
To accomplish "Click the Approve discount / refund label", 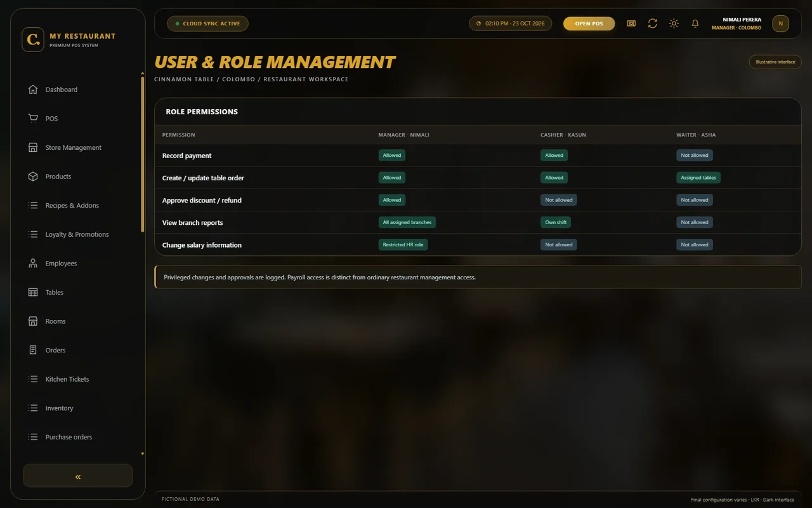I will point(202,200).
